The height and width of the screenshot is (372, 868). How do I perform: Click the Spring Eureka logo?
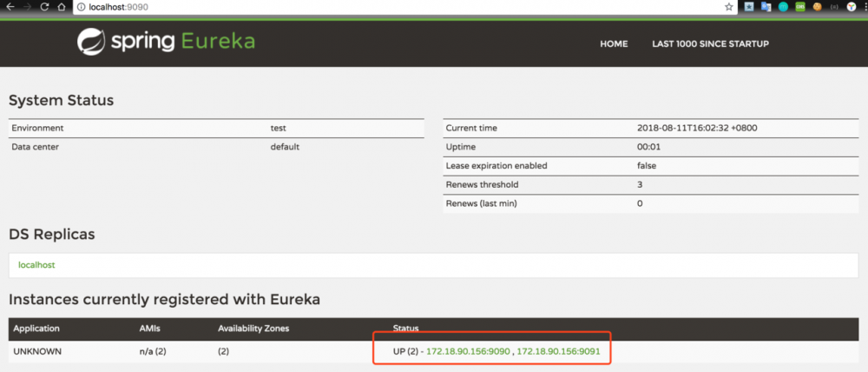point(166,42)
